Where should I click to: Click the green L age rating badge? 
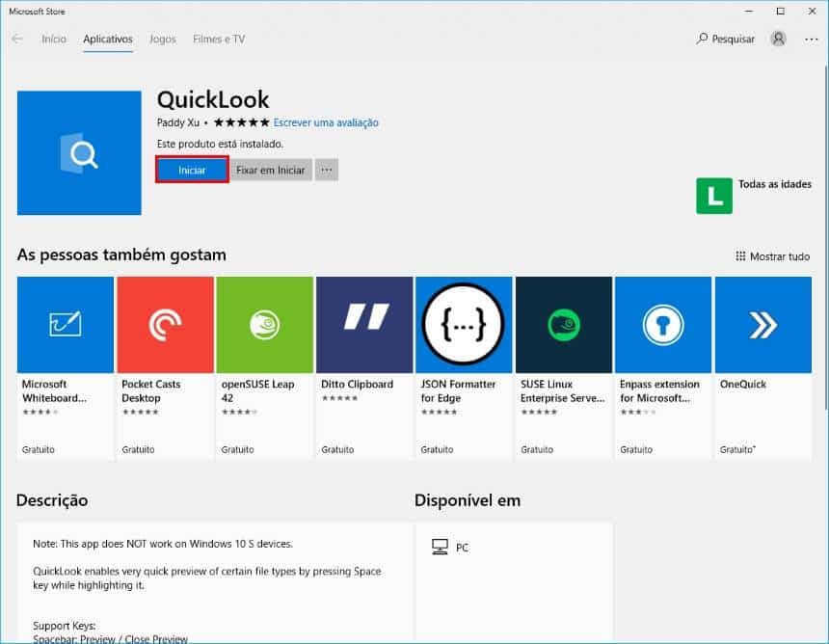pos(713,196)
